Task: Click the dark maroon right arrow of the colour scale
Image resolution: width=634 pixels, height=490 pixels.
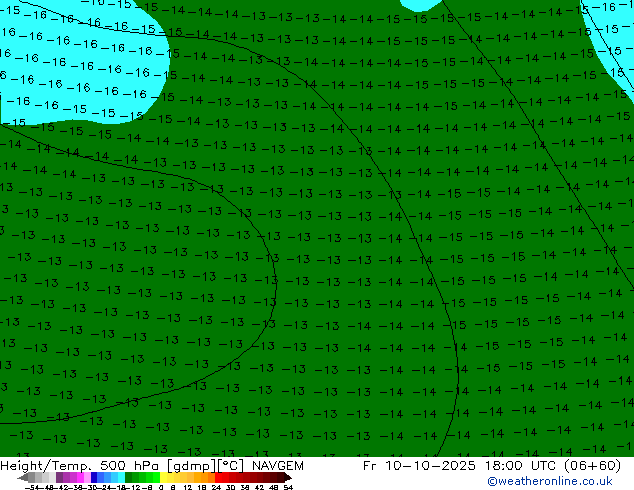Action: point(287,477)
